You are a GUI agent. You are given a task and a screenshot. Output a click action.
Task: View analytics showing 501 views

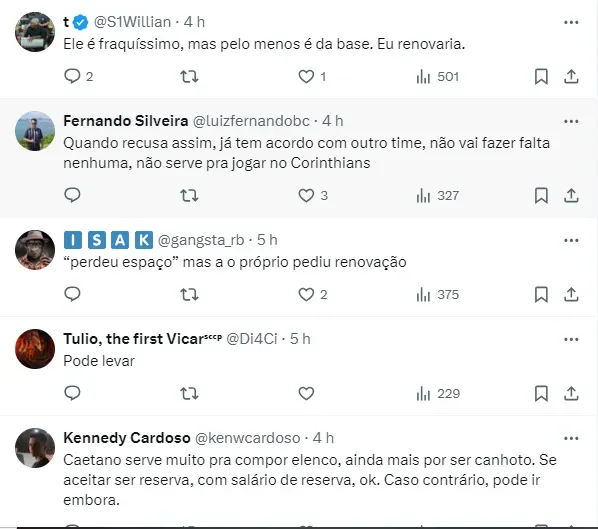click(437, 77)
